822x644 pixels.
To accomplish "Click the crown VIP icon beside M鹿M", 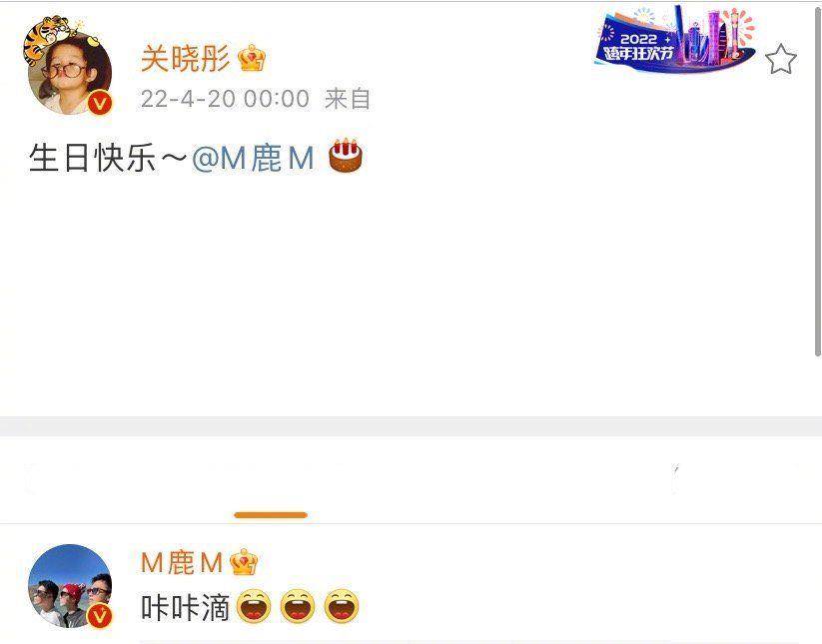I will (244, 562).
